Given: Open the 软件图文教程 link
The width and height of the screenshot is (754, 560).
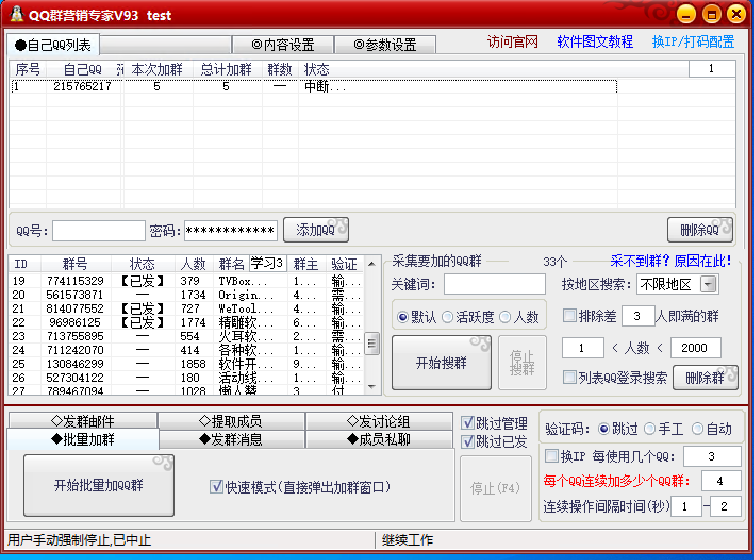Looking at the screenshot, I should click(595, 42).
